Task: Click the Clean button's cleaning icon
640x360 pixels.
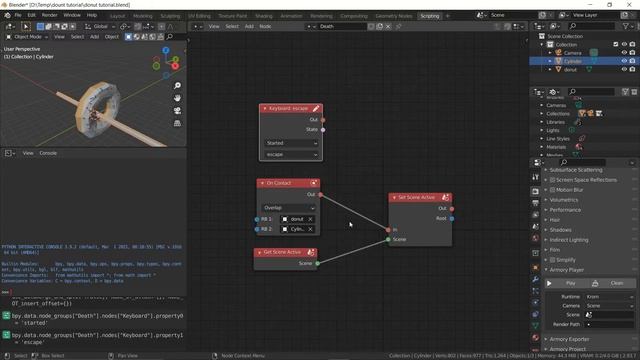Action: click(x=595, y=283)
